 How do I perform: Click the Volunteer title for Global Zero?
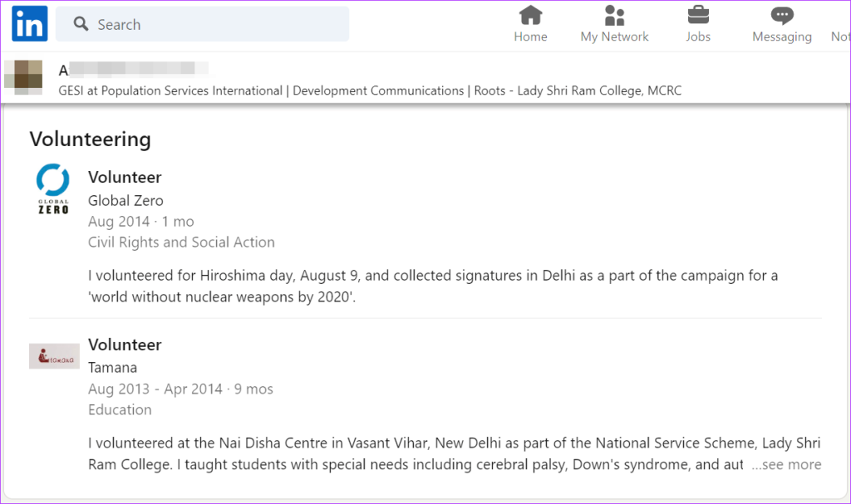point(125,177)
